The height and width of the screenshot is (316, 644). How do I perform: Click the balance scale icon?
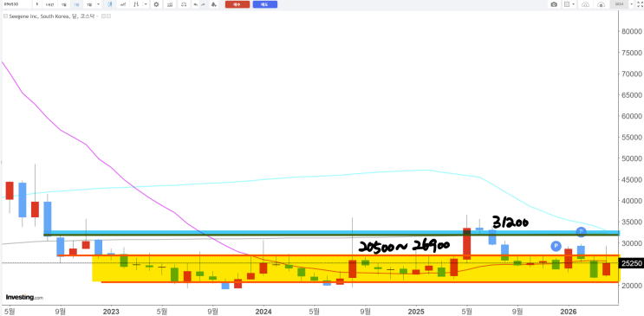[x=184, y=4]
